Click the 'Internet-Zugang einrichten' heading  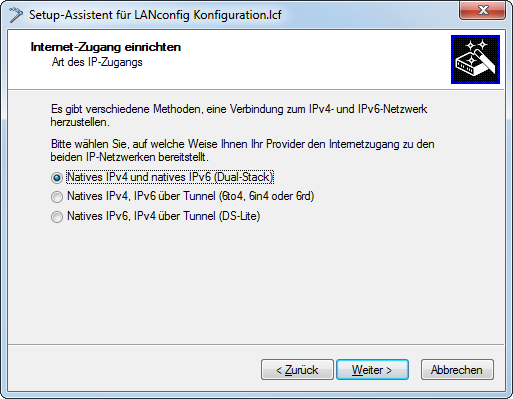click(x=106, y=47)
